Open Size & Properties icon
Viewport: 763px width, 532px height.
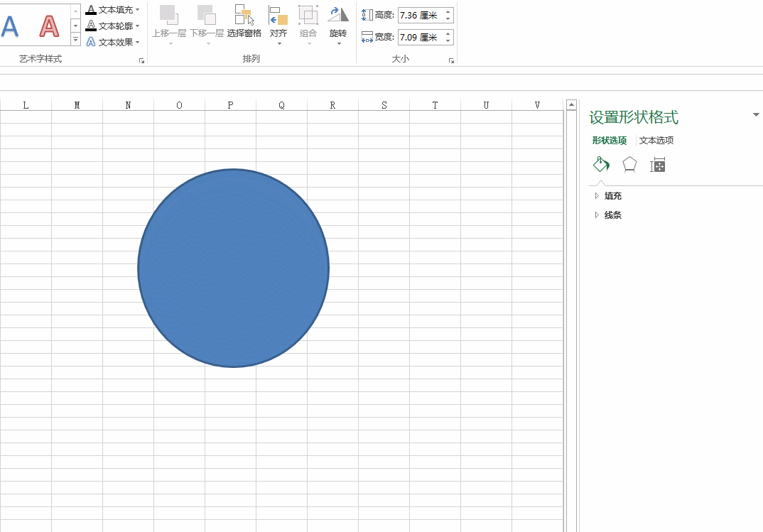click(658, 165)
